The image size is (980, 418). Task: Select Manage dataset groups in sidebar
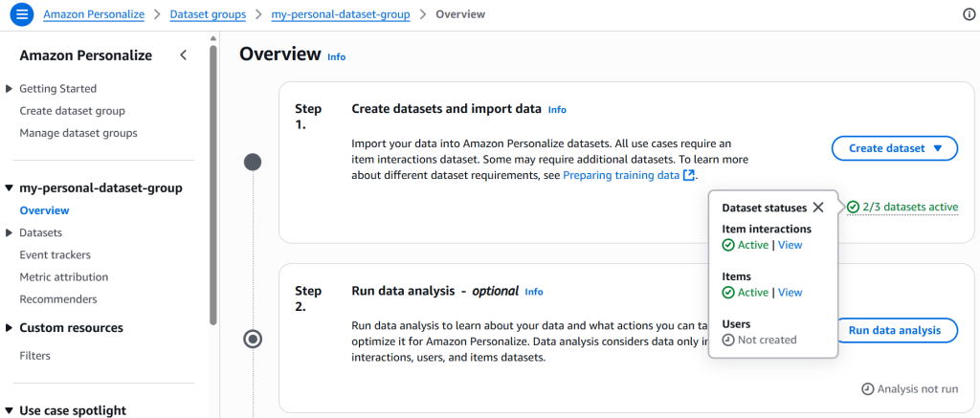[x=78, y=133]
